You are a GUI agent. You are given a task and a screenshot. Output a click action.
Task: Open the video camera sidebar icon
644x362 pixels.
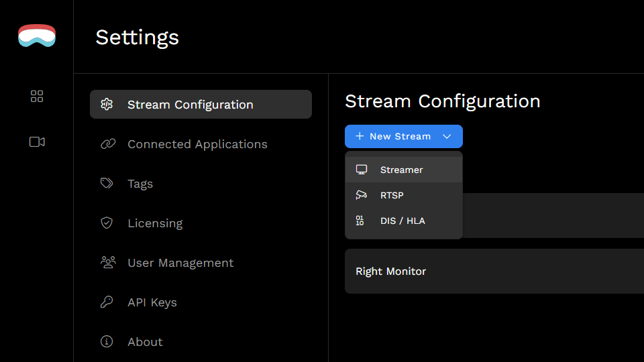[x=37, y=142]
